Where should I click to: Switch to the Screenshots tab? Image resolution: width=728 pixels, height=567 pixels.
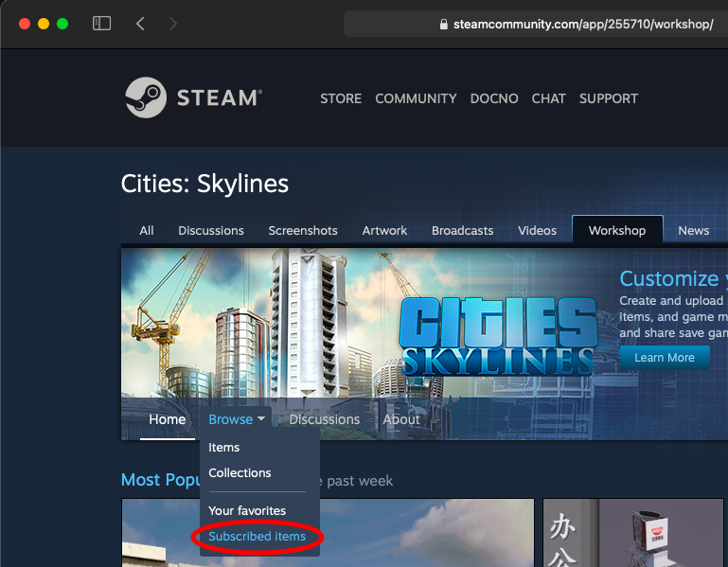[x=303, y=230]
